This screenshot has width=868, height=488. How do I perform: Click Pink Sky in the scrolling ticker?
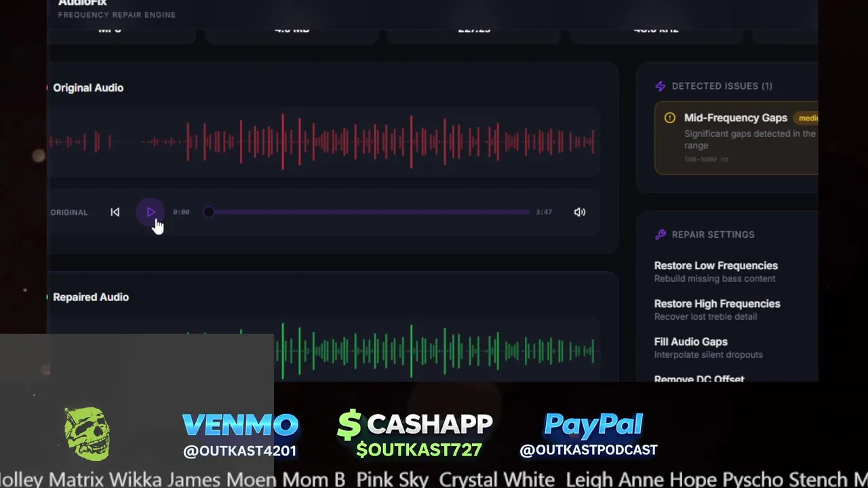(393, 480)
